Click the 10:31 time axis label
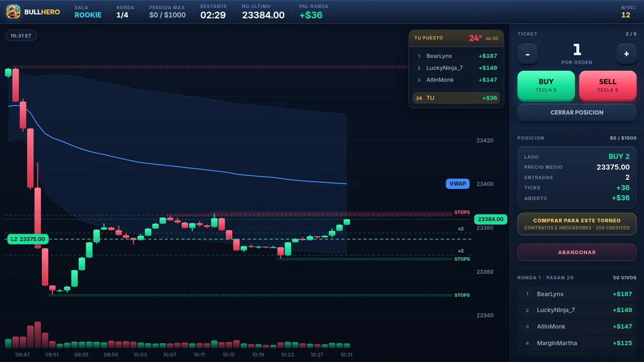This screenshot has width=644, height=362. [346, 354]
